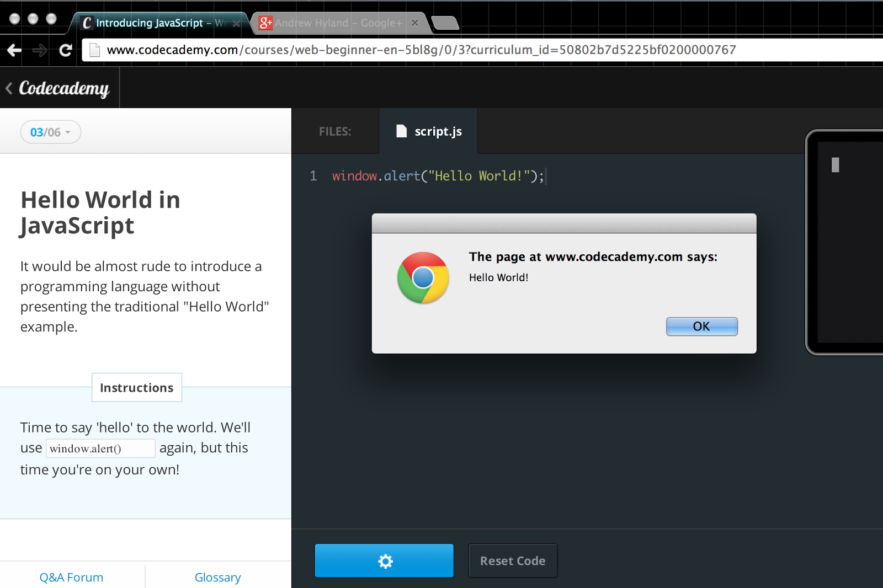Open the Glossary link
The height and width of the screenshot is (588, 883).
point(218,578)
